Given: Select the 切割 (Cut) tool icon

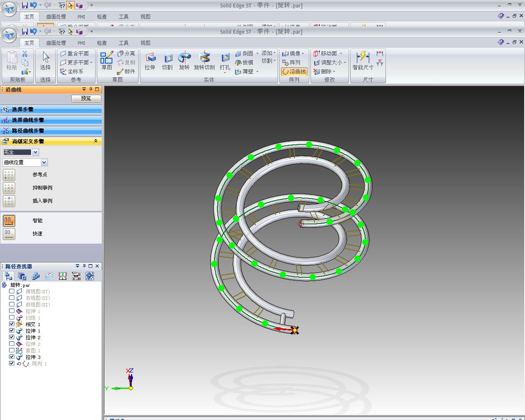Looking at the screenshot, I should (x=167, y=61).
